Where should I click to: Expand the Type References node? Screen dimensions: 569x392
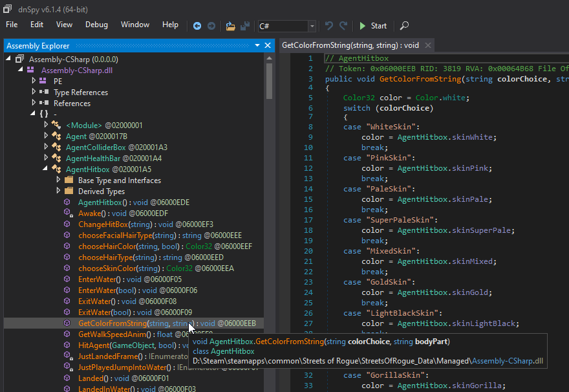(34, 92)
